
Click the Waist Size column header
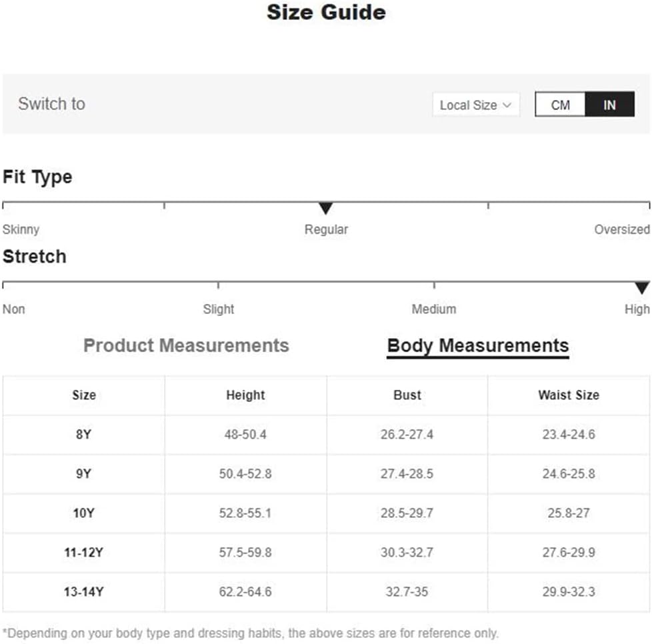569,395
